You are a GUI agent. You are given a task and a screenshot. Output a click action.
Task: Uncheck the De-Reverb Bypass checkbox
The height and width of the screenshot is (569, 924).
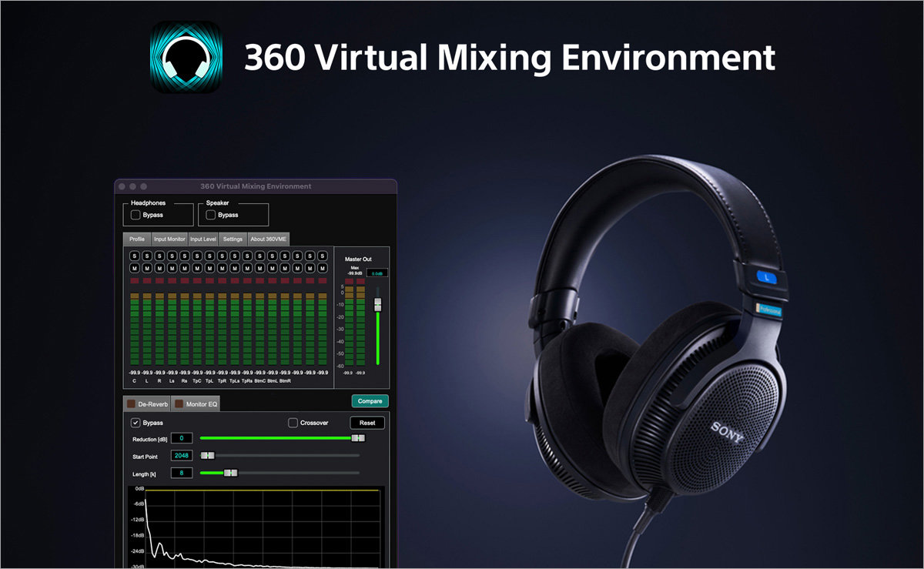tap(136, 423)
